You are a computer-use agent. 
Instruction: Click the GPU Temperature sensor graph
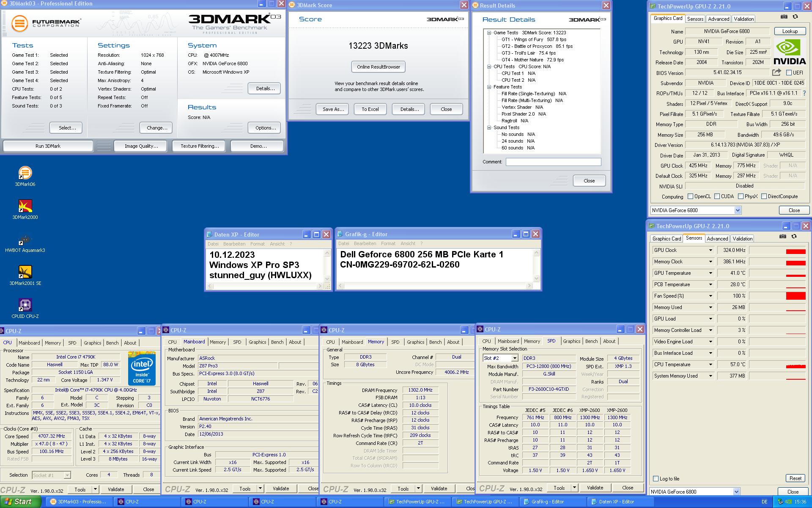click(777, 273)
